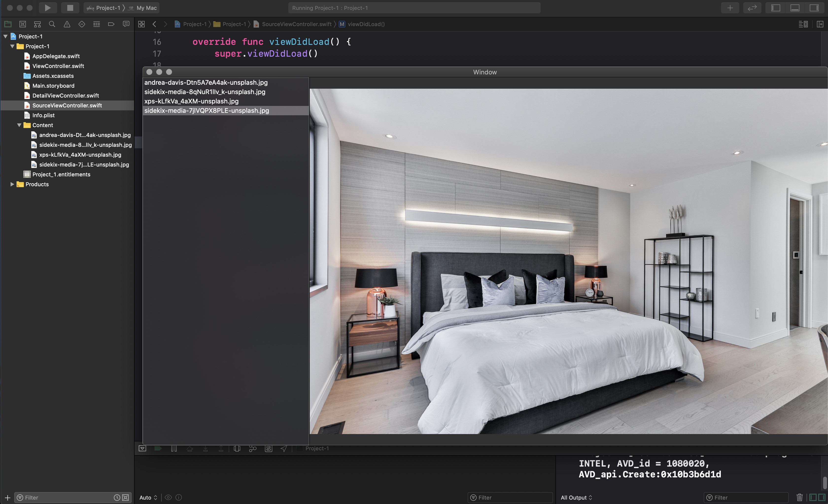This screenshot has height=504, width=828.
Task: Open the Find navigator magnifier icon
Action: click(x=52, y=24)
